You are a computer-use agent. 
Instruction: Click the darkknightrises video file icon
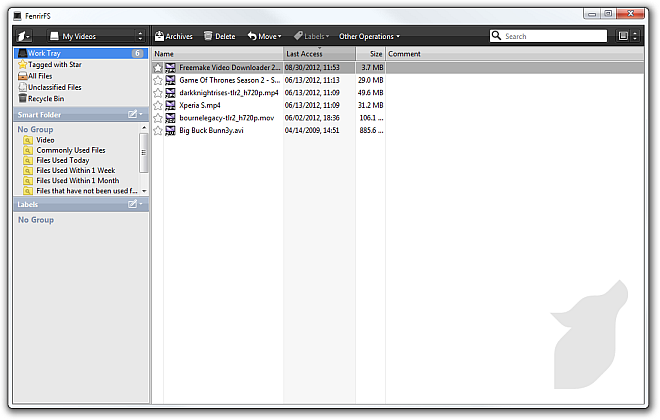[170, 93]
